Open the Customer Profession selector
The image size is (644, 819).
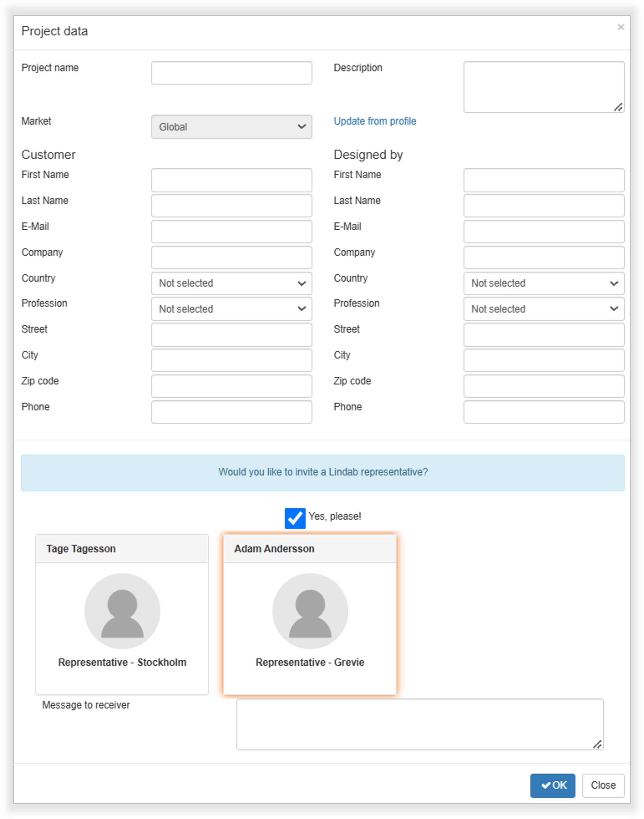tap(231, 309)
